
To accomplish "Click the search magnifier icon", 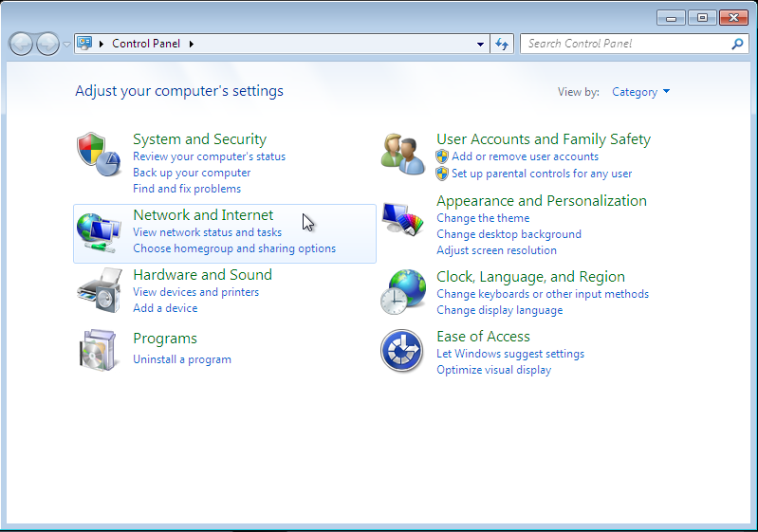I will (x=737, y=44).
